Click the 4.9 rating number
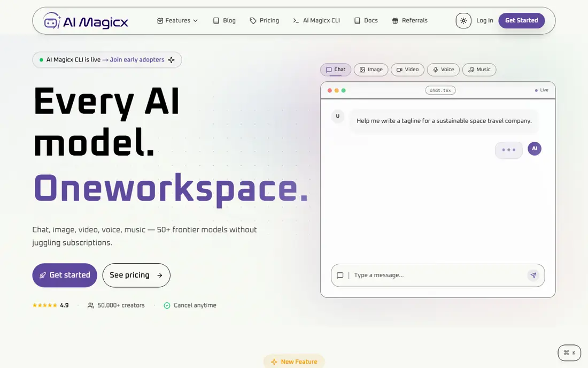588x368 pixels. pyautogui.click(x=65, y=305)
